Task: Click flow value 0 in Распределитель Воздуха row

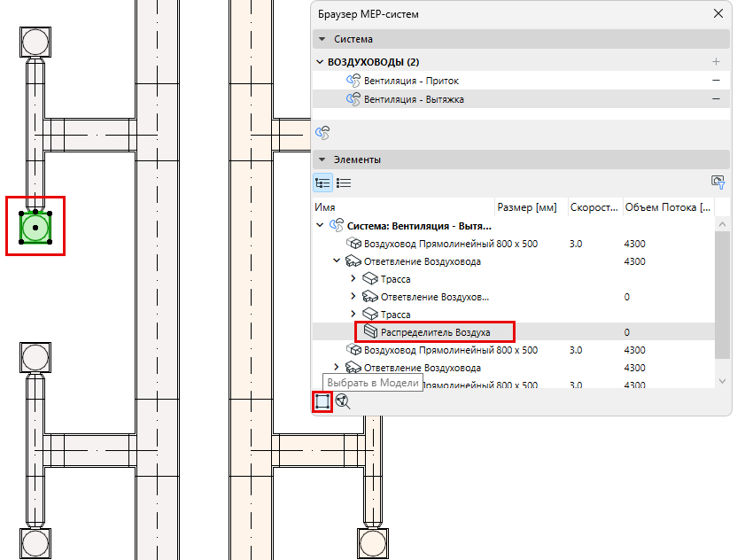Action: (x=626, y=332)
